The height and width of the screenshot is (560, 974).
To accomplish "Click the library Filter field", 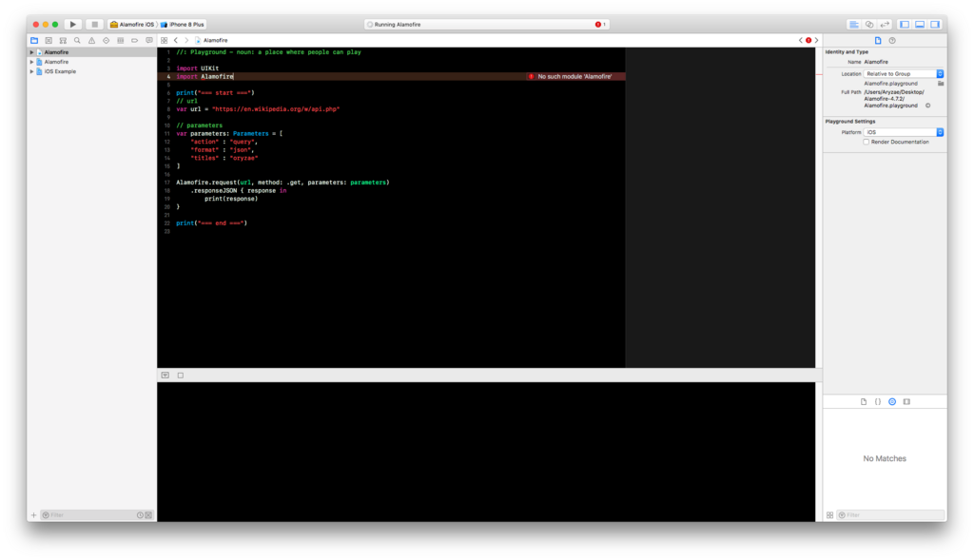I will 890,515.
